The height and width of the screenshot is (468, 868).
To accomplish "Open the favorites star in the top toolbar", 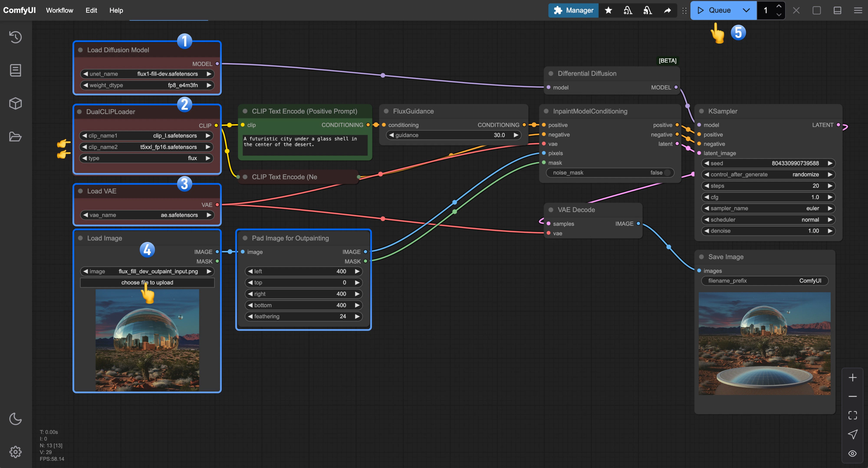I will click(608, 10).
